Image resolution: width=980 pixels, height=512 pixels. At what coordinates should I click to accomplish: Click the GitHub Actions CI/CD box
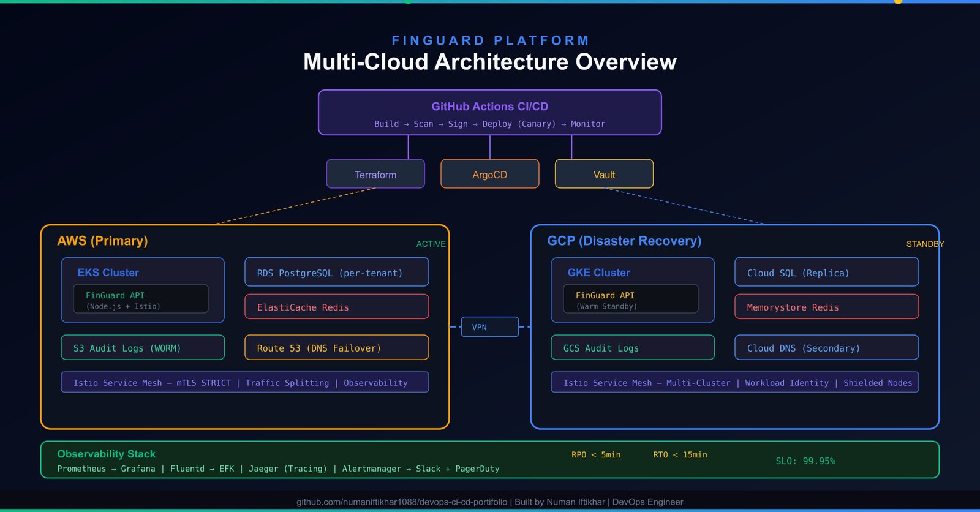[490, 113]
